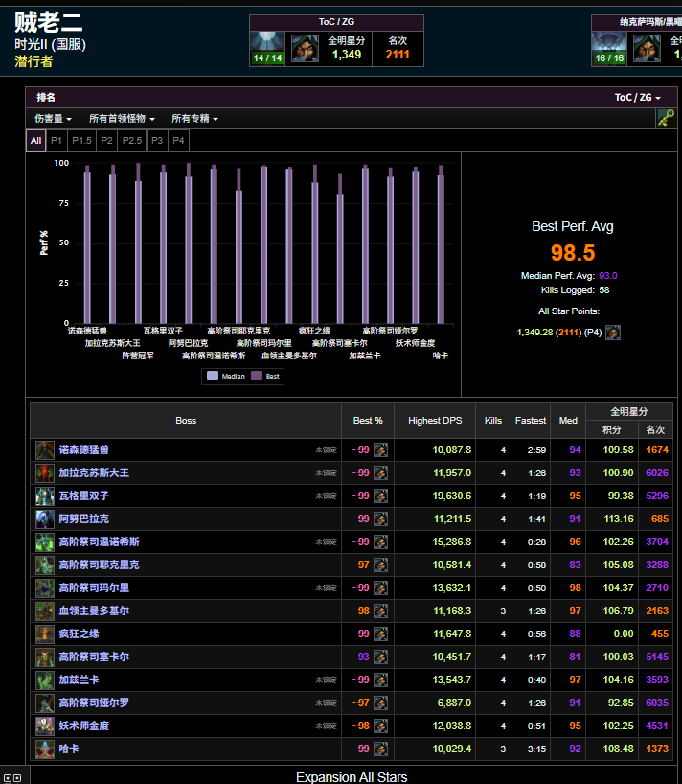Screen dimensions: 682x784
Task: Toggle the Median series in chart legend
Action: 226,376
